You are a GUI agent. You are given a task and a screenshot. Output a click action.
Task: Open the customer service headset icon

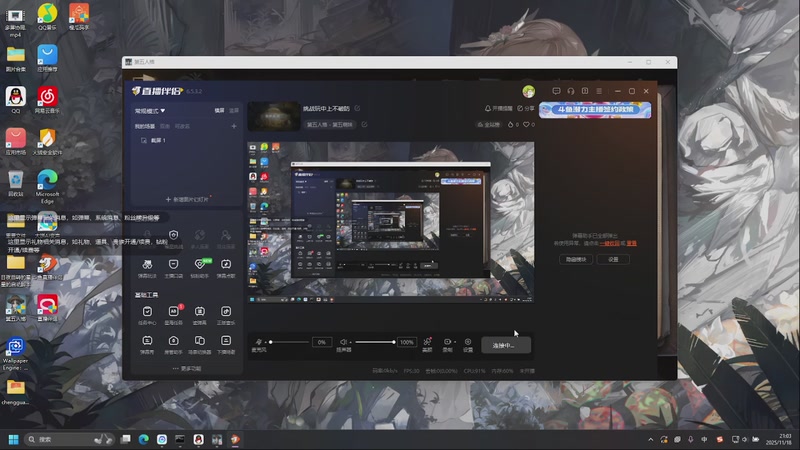570,91
